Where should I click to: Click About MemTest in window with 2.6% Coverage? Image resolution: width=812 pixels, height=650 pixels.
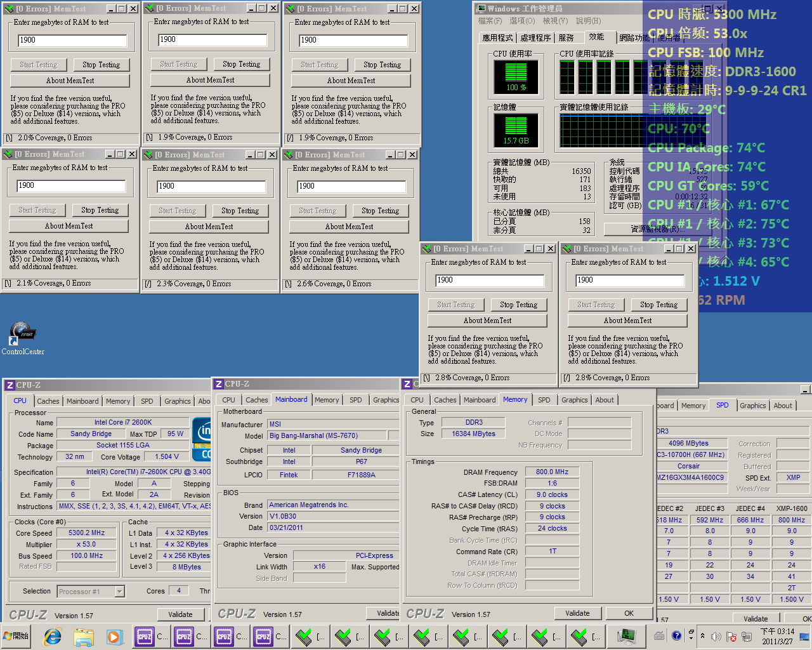tap(350, 227)
